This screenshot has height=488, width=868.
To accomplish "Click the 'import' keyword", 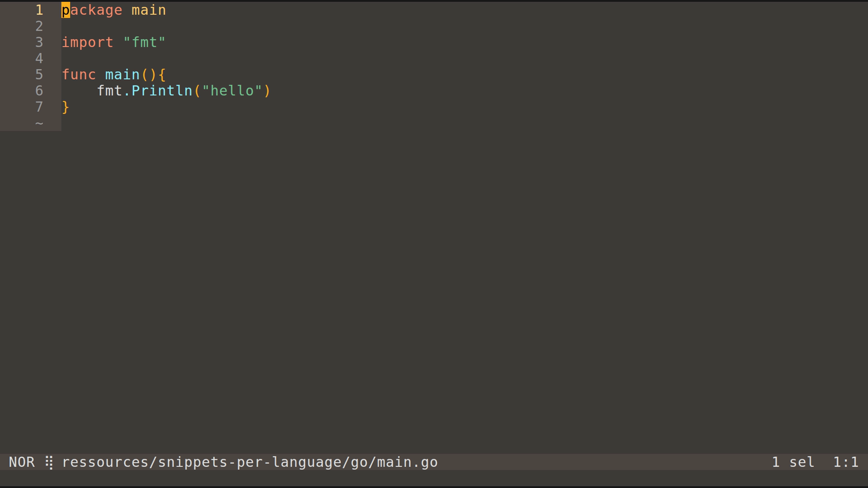I will tap(87, 42).
